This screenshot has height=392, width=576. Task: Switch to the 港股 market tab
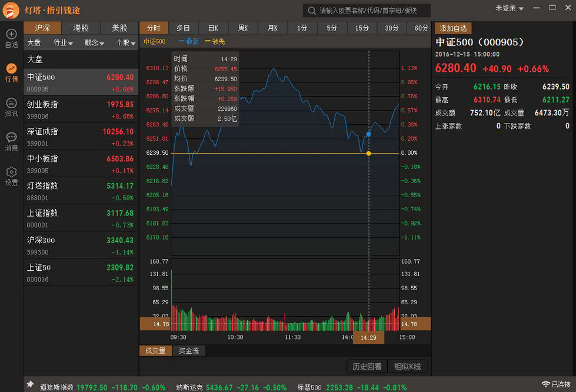(81, 28)
